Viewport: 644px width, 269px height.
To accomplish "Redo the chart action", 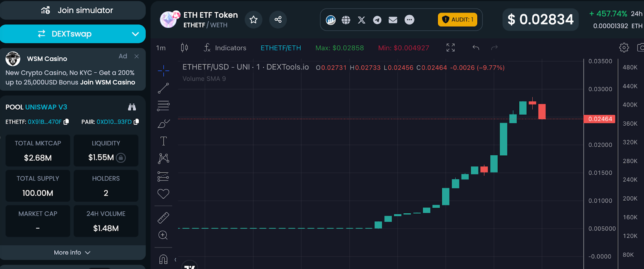I will click(x=494, y=48).
